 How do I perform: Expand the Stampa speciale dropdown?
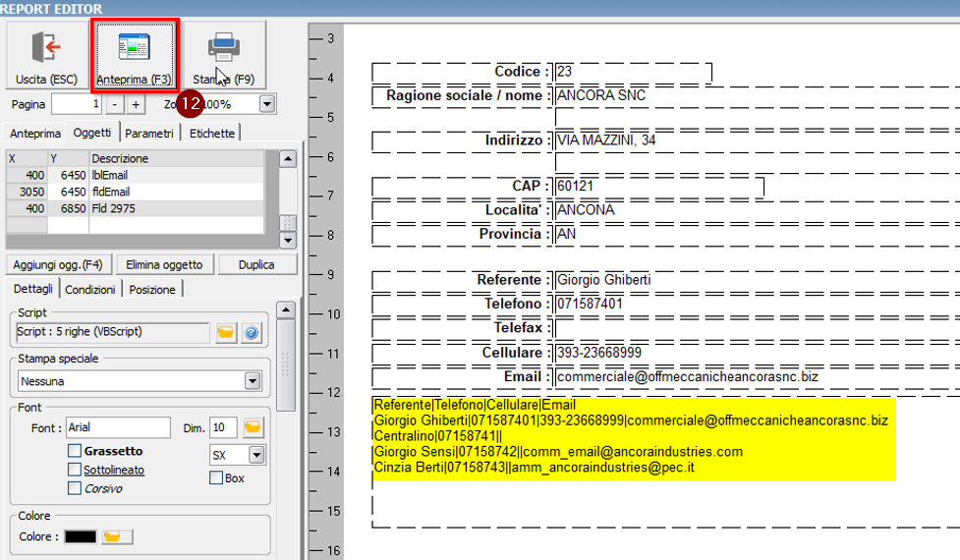pos(253,380)
